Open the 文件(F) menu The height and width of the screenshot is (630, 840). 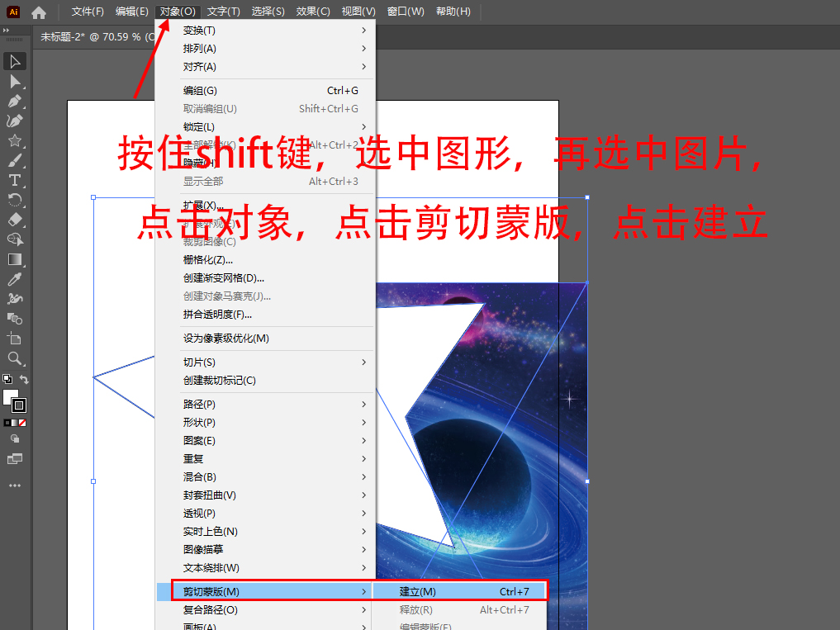[88, 12]
